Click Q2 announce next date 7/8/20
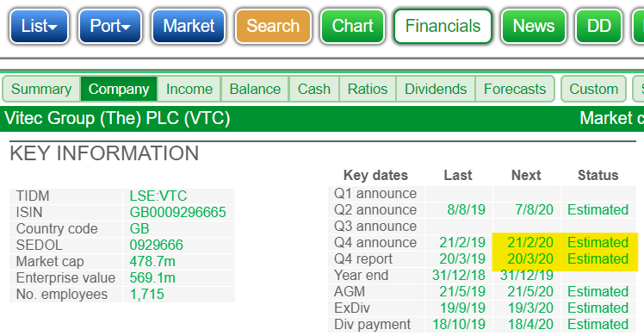The width and height of the screenshot is (644, 336). pyautogui.click(x=534, y=210)
